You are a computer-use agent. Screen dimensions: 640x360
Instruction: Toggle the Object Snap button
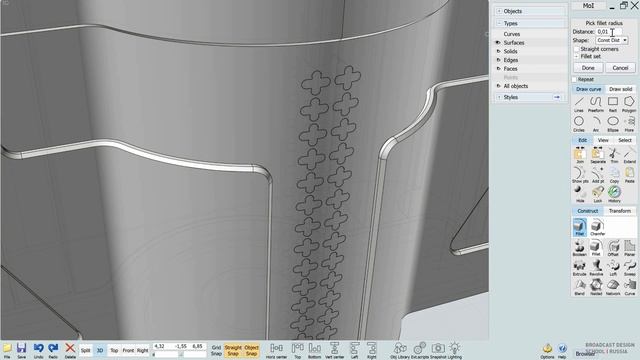coord(251,350)
